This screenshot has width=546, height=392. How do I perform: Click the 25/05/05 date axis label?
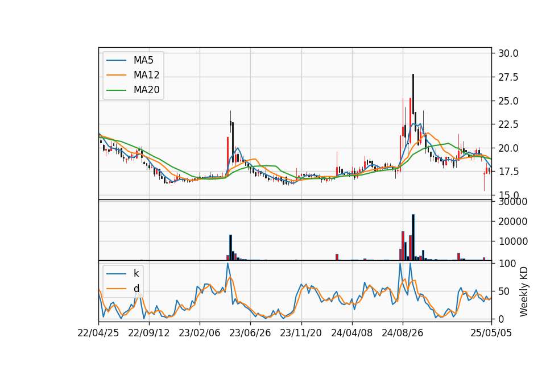[491, 333]
